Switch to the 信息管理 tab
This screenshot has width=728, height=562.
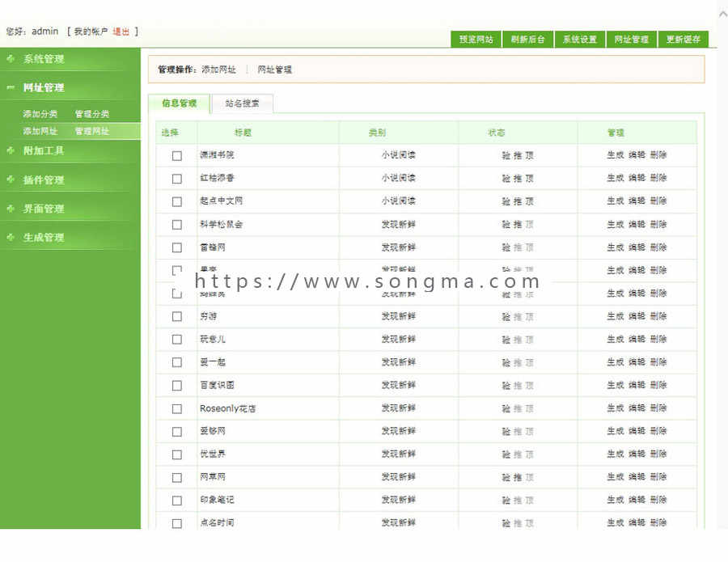(180, 104)
